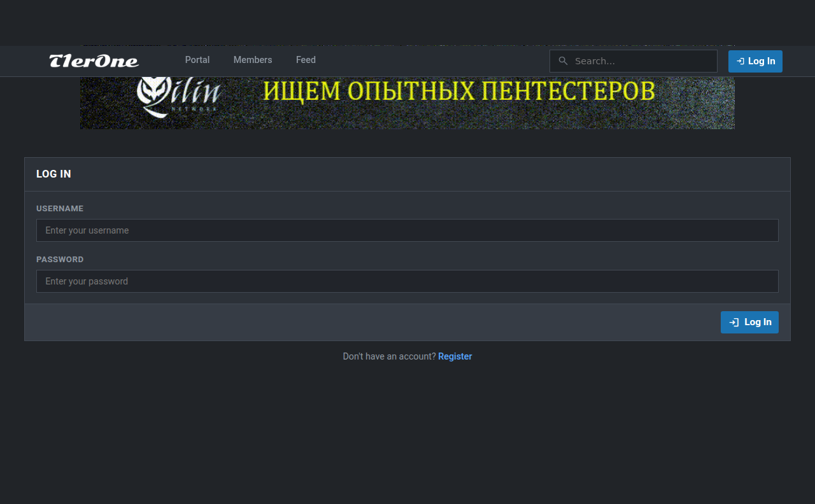This screenshot has width=815, height=504.
Task: Click the TierOne logo
Action: [94, 61]
